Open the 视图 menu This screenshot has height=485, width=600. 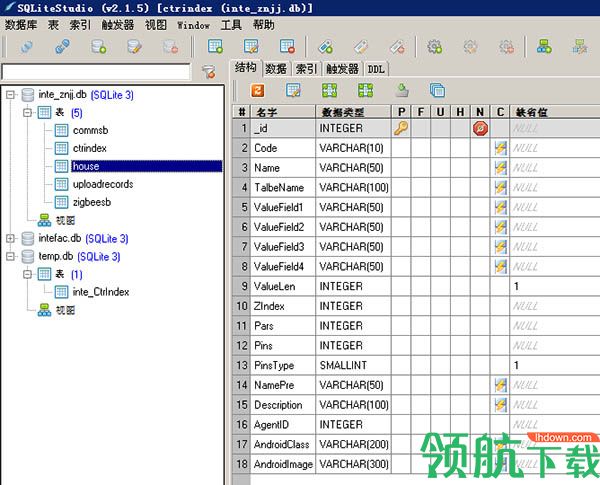click(x=156, y=25)
